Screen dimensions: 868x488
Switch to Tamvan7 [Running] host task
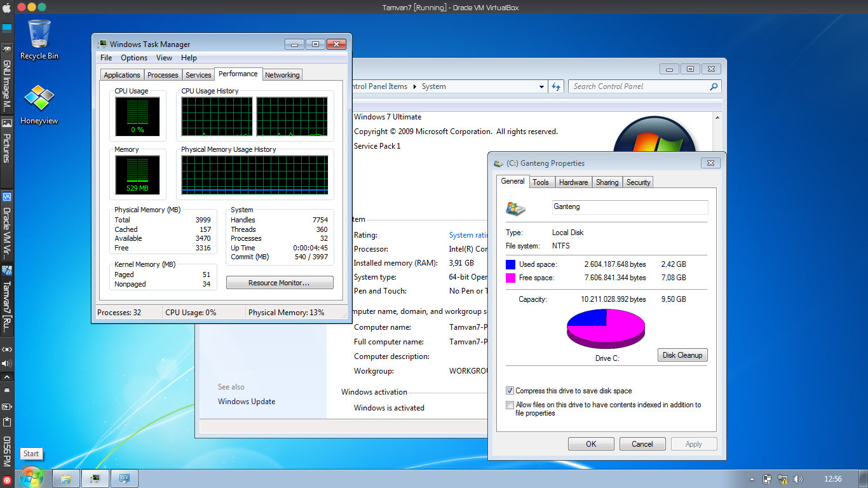(7, 299)
